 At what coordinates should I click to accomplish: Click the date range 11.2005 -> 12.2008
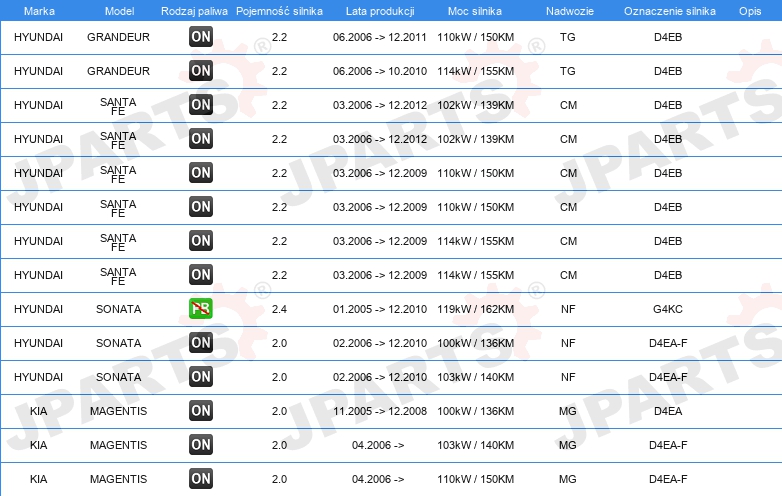(x=380, y=411)
